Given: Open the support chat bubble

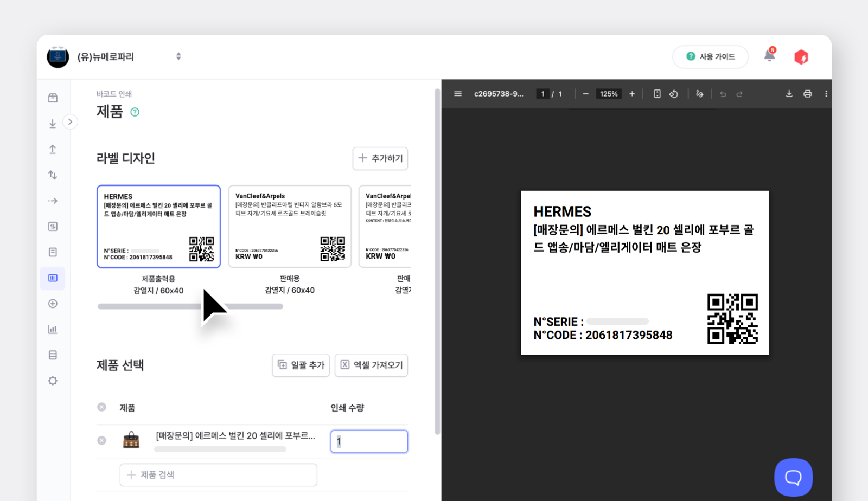Looking at the screenshot, I should click(793, 477).
